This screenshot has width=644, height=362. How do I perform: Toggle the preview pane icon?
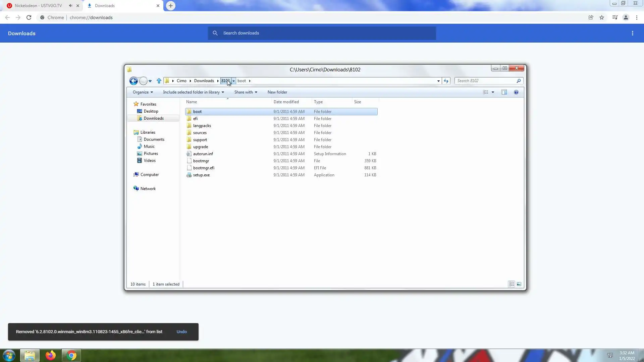(504, 92)
